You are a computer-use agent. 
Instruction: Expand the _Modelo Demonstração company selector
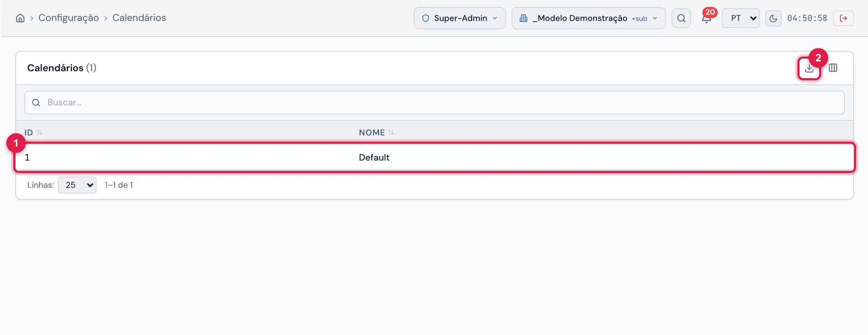(588, 18)
